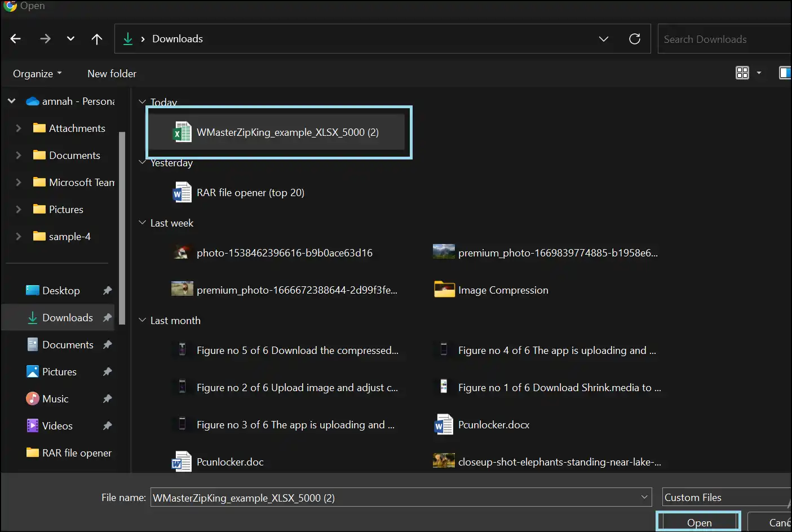Expand the Attachments folder
The height and width of the screenshot is (532, 792).
(18, 128)
